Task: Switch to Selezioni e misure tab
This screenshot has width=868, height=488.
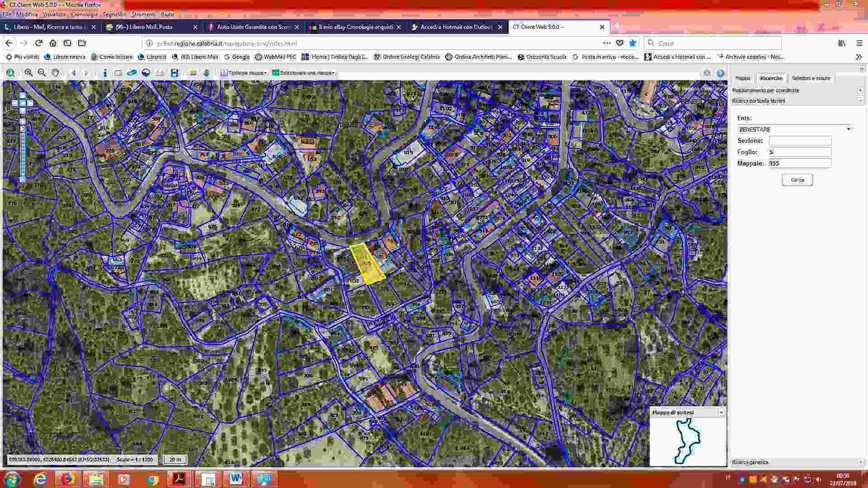Action: [811, 78]
